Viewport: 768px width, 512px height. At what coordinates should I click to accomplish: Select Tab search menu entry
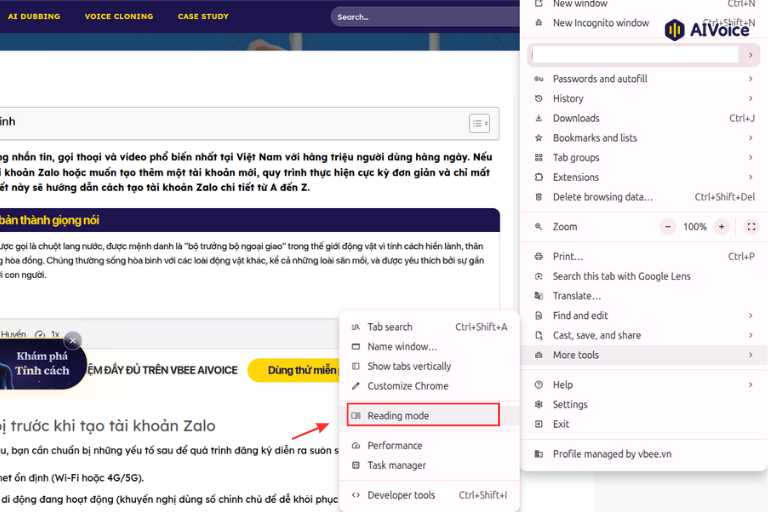pos(429,327)
